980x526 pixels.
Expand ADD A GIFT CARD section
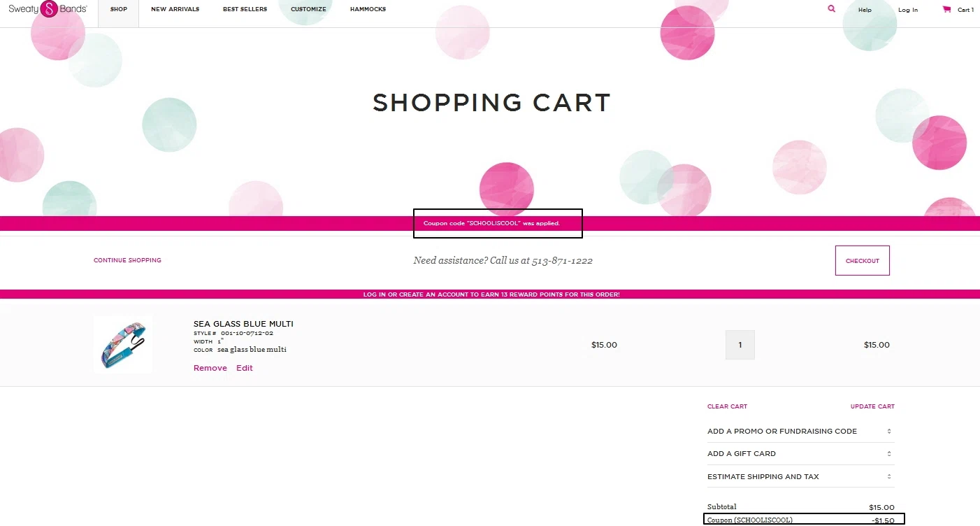pyautogui.click(x=801, y=454)
